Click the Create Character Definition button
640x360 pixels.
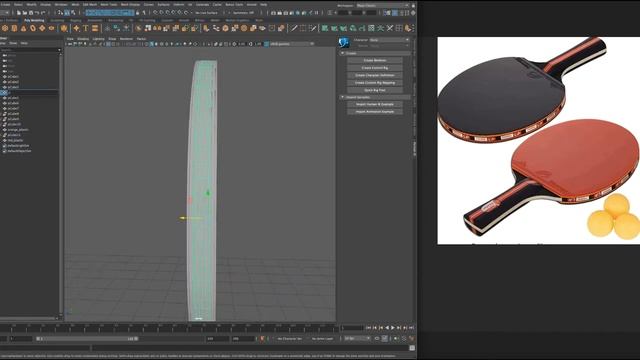pos(375,75)
